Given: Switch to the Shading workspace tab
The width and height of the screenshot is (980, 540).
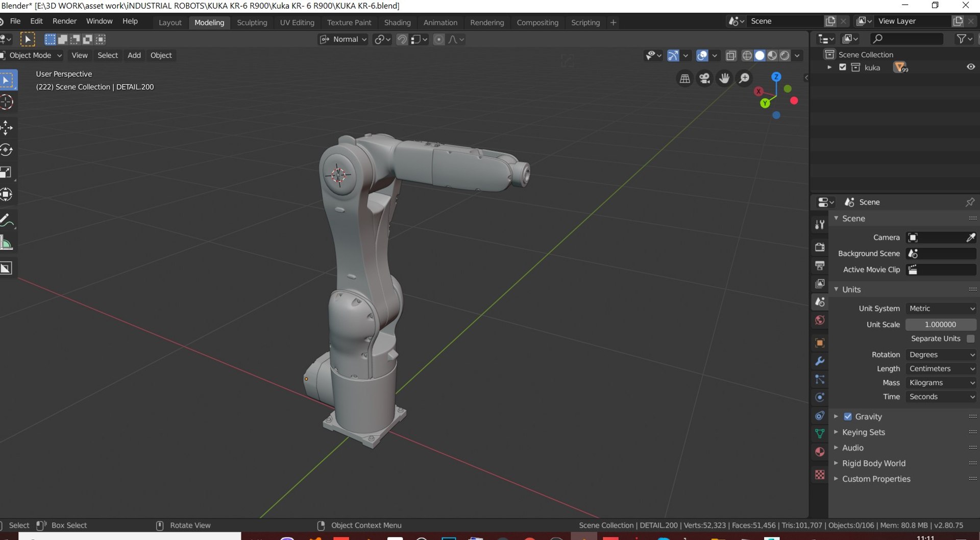Looking at the screenshot, I should coord(397,22).
